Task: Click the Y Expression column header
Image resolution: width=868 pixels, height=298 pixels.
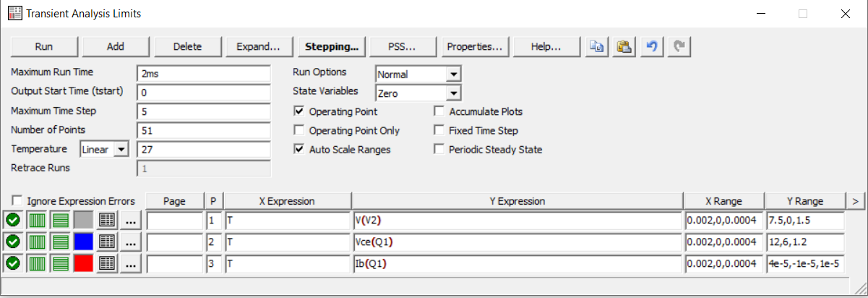Action: point(517,201)
